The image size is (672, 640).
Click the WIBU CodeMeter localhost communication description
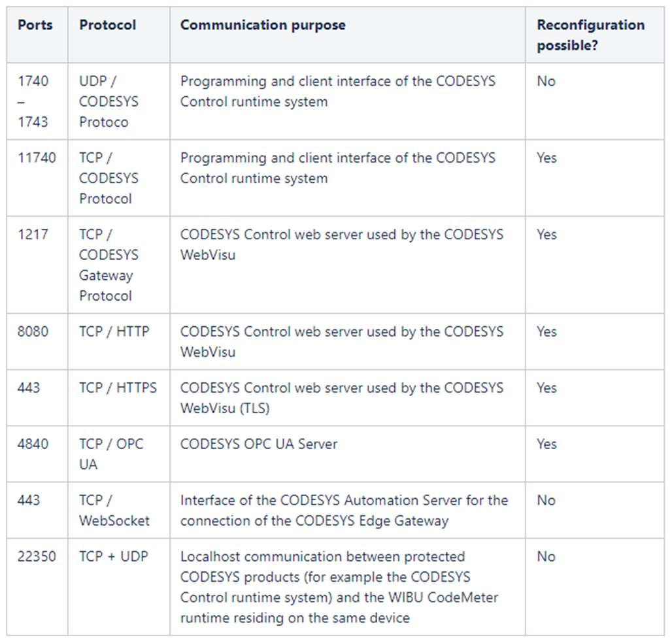(339, 586)
